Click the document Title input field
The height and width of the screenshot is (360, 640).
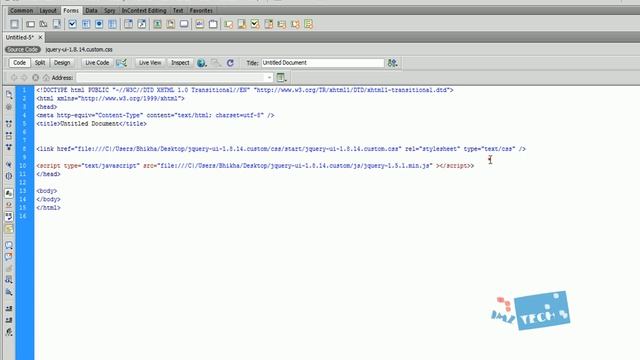(x=323, y=63)
